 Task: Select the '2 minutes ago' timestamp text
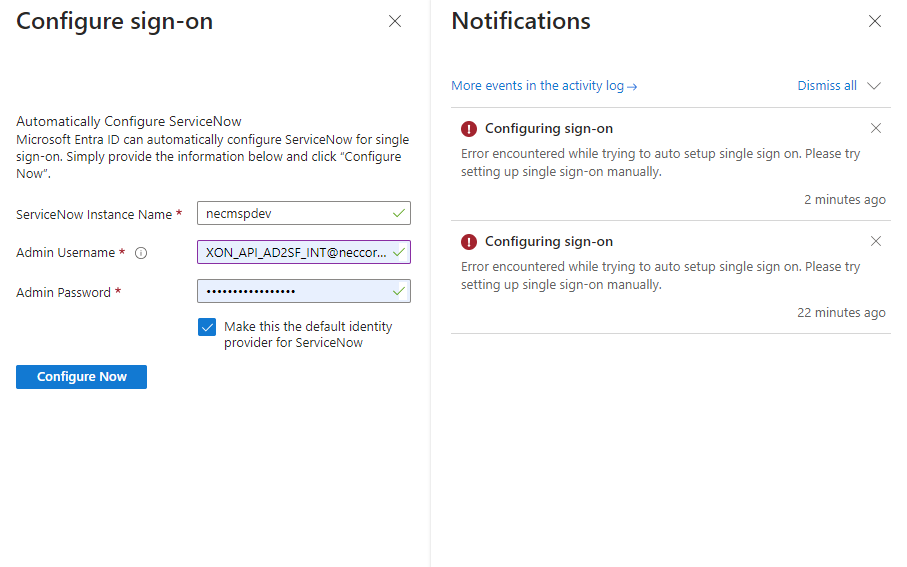pyautogui.click(x=845, y=200)
